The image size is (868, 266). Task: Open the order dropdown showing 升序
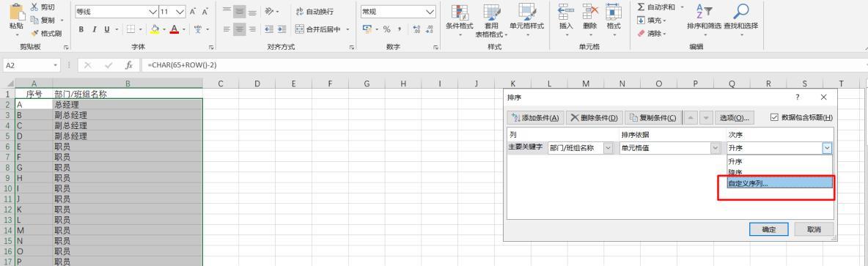point(827,148)
